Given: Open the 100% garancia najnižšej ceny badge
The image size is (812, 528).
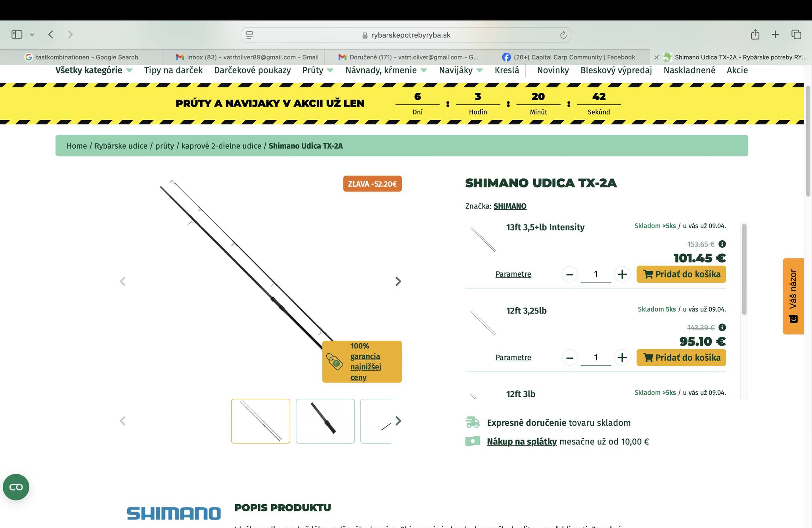Looking at the screenshot, I should tap(362, 362).
